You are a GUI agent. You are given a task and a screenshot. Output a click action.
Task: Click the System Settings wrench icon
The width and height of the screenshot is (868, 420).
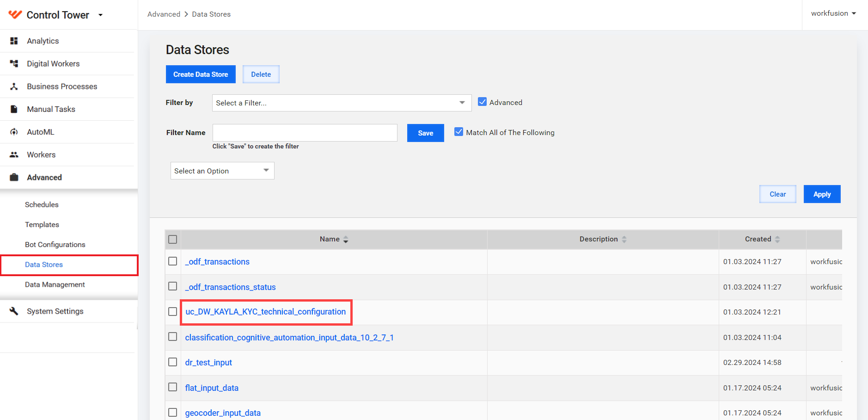tap(14, 311)
